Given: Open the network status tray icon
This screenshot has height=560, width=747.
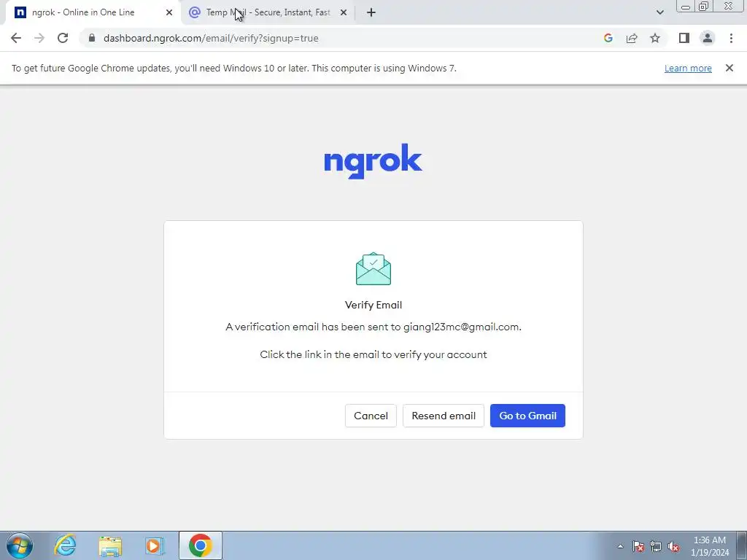Looking at the screenshot, I should (656, 546).
